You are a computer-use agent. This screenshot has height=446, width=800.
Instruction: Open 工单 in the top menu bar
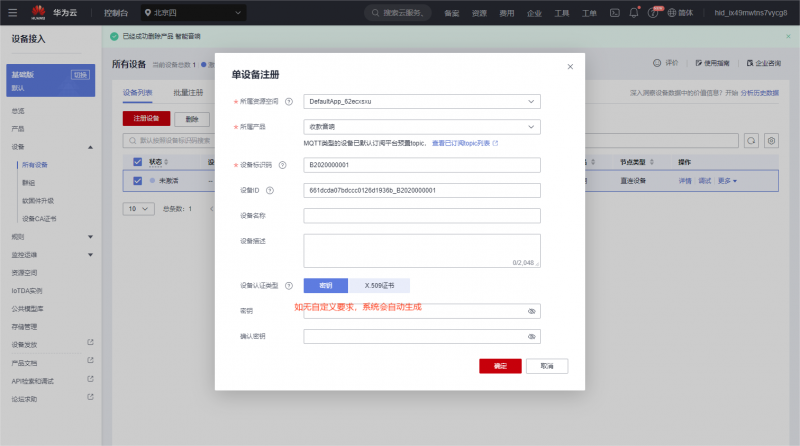pyautogui.click(x=590, y=13)
